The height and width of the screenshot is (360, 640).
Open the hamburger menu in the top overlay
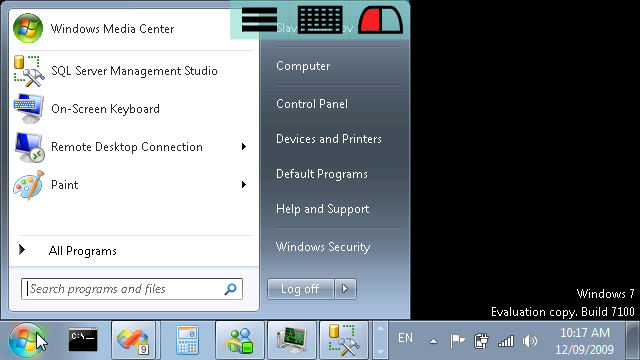click(260, 20)
